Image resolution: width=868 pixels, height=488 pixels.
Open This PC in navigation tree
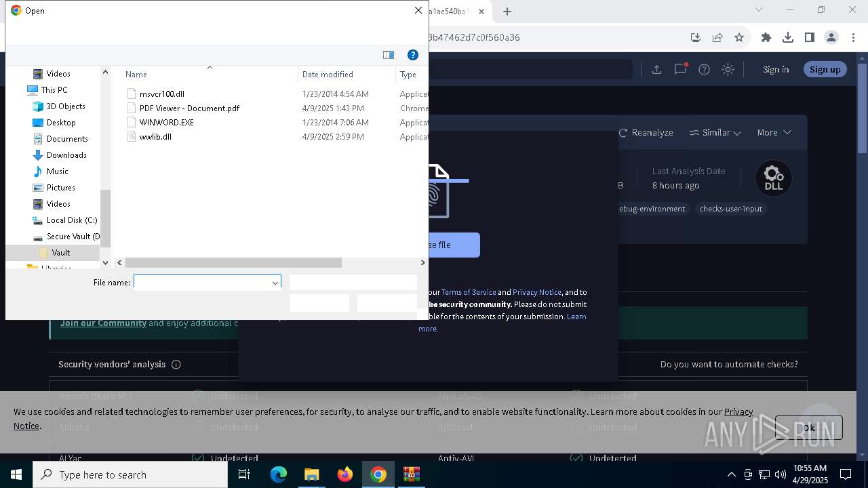pos(54,90)
